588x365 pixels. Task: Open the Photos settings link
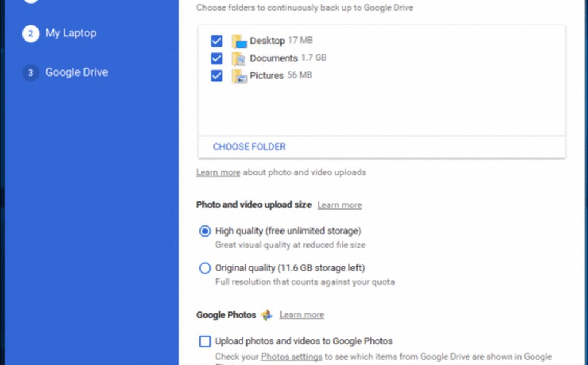(x=292, y=357)
